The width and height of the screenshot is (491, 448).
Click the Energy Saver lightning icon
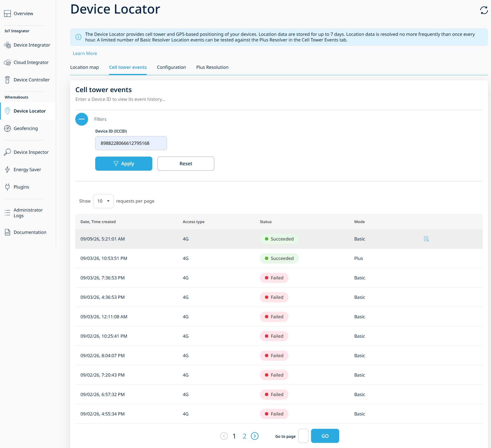[7, 170]
